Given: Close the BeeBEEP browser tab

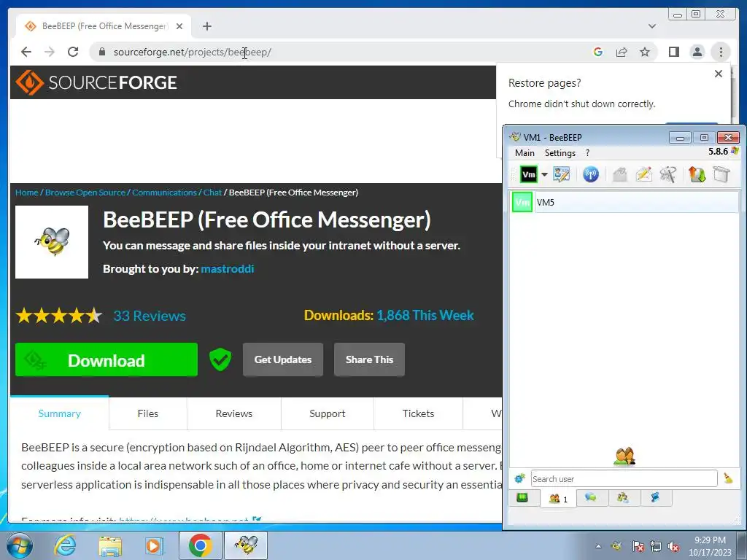Looking at the screenshot, I should coord(179,26).
